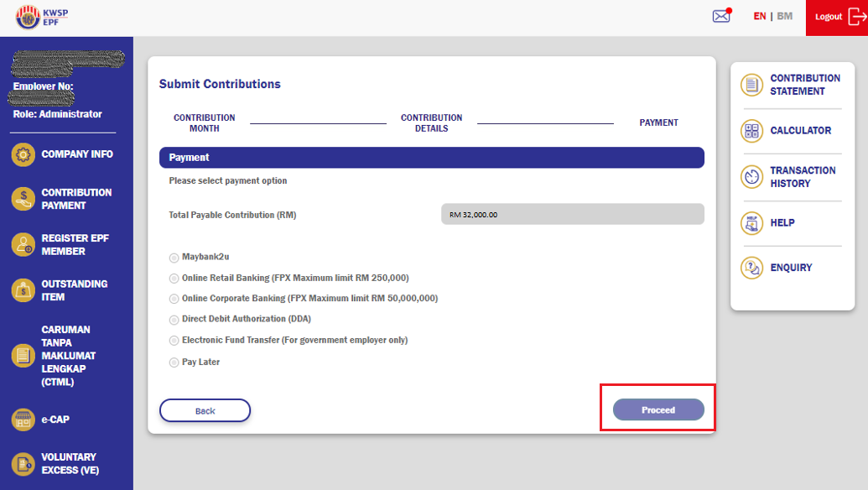Switch to the Contribution Month step
Screen dimensions: 868x490
[204, 122]
